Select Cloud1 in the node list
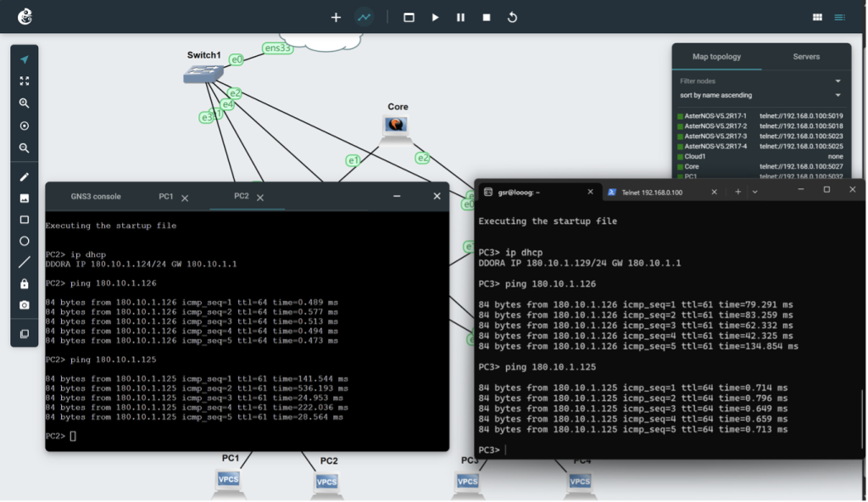The image size is (868, 502). [x=695, y=156]
